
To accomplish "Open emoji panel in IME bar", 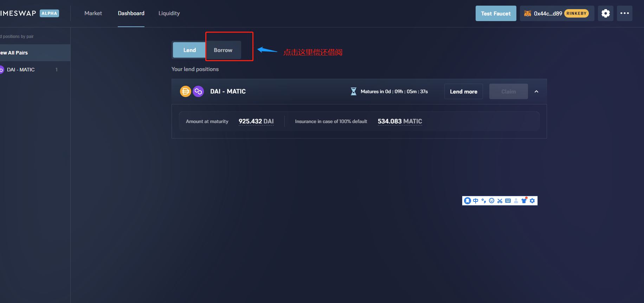I will pyautogui.click(x=491, y=201).
